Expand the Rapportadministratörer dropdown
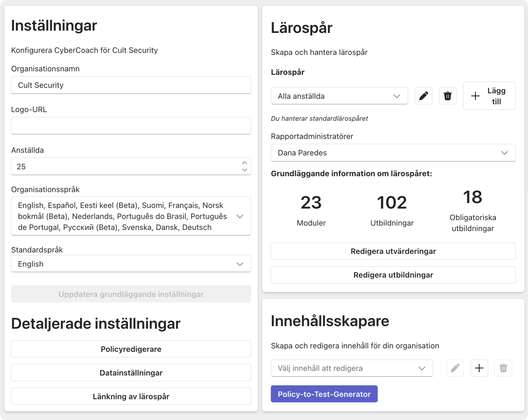 [393, 153]
